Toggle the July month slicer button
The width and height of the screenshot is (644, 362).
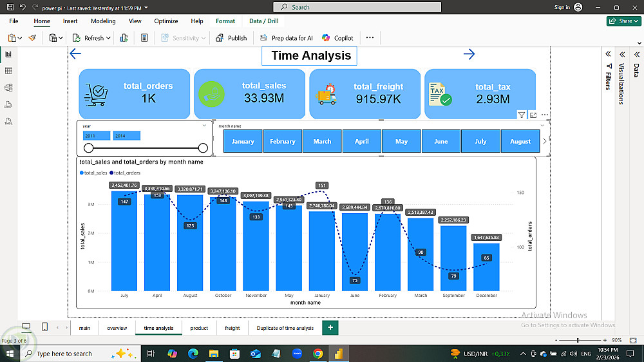click(480, 141)
